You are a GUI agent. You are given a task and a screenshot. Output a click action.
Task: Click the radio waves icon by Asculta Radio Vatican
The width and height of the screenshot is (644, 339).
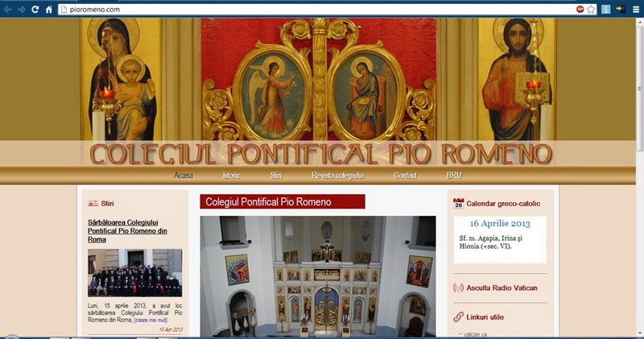point(458,287)
